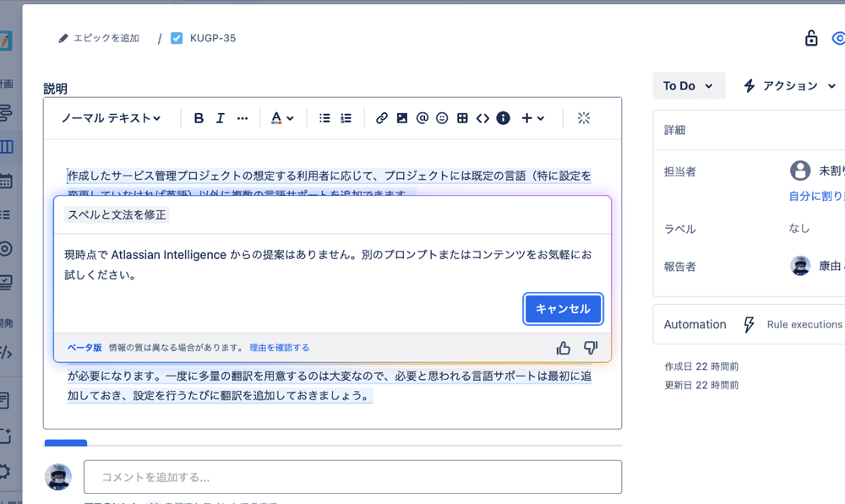Click the Automation panel title

pyautogui.click(x=695, y=324)
